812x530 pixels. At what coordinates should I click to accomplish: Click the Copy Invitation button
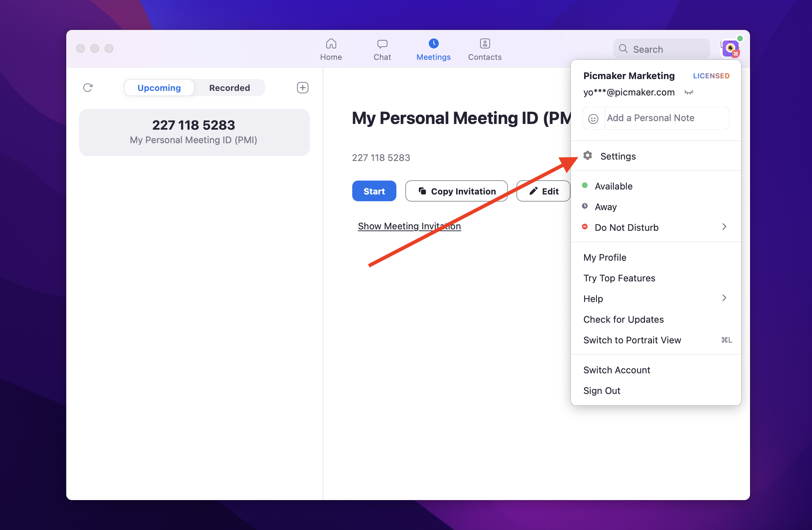[456, 191]
